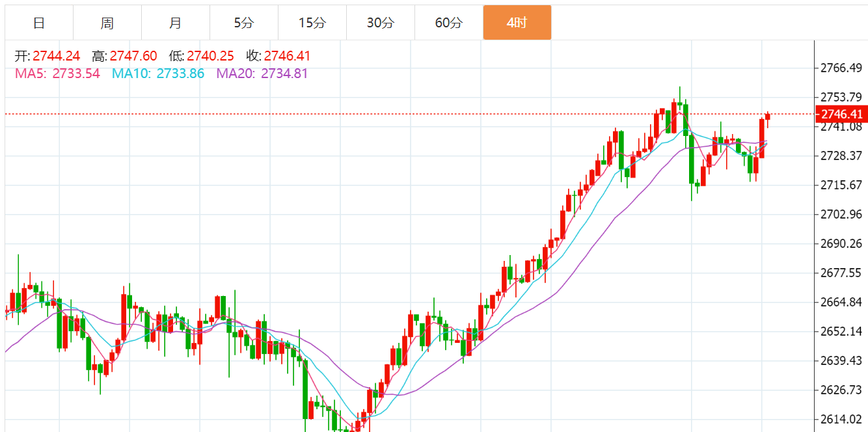Click the close price value 收:2746.41
The image size is (868, 432).
[278, 56]
